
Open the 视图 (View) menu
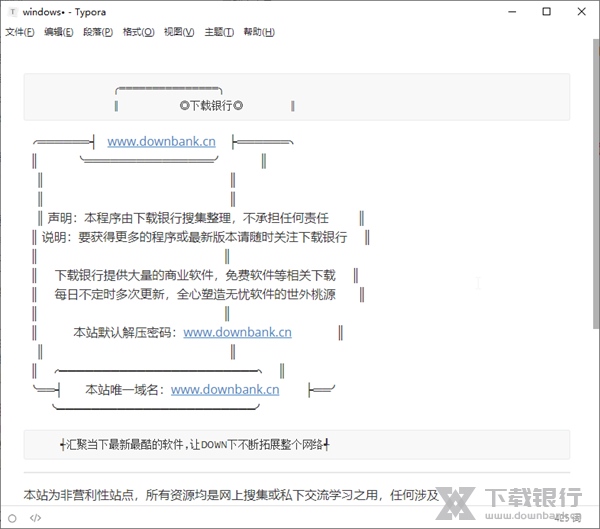coord(179,32)
